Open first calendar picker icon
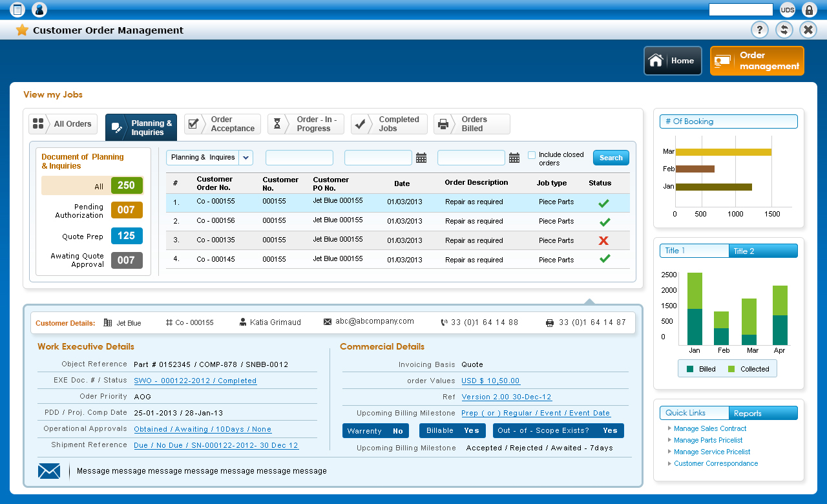The image size is (827, 504). (x=421, y=158)
